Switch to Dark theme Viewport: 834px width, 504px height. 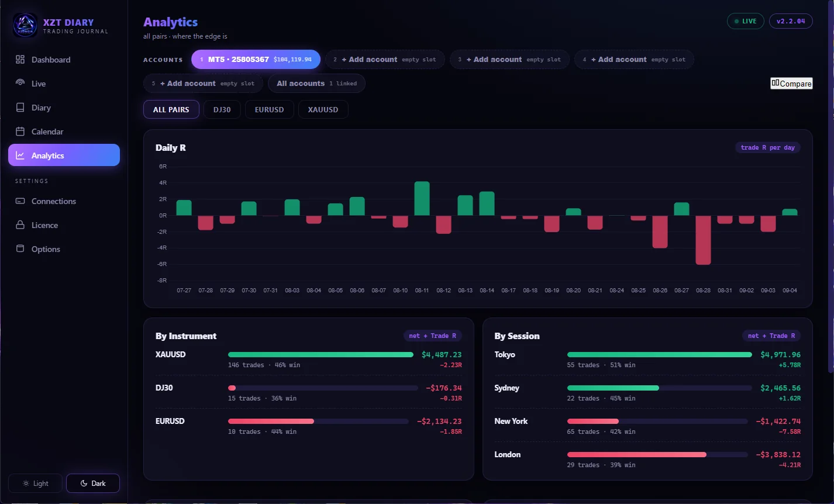click(x=93, y=484)
